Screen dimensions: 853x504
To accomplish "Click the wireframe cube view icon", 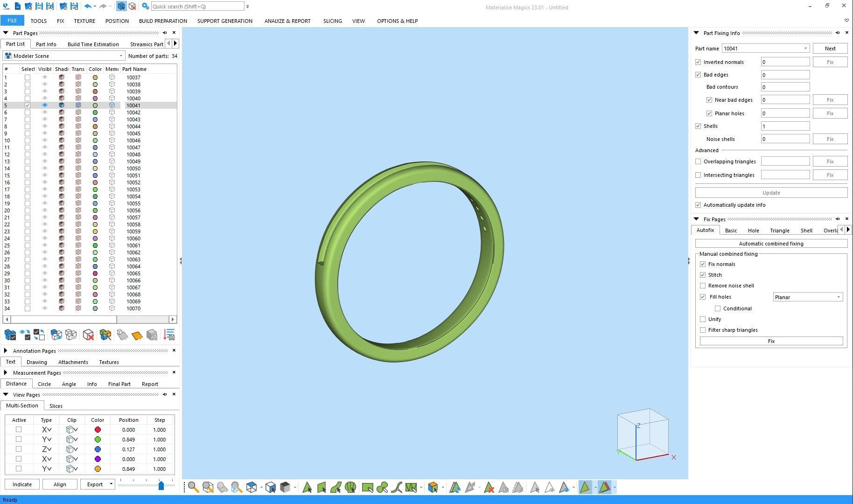I will [252, 488].
